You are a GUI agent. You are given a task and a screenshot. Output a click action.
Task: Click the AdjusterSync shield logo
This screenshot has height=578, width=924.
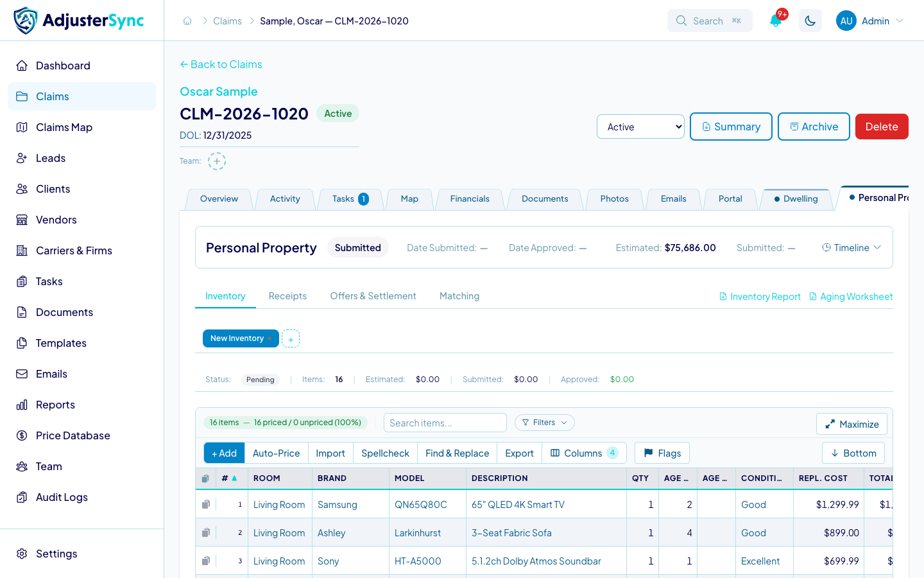tap(26, 21)
